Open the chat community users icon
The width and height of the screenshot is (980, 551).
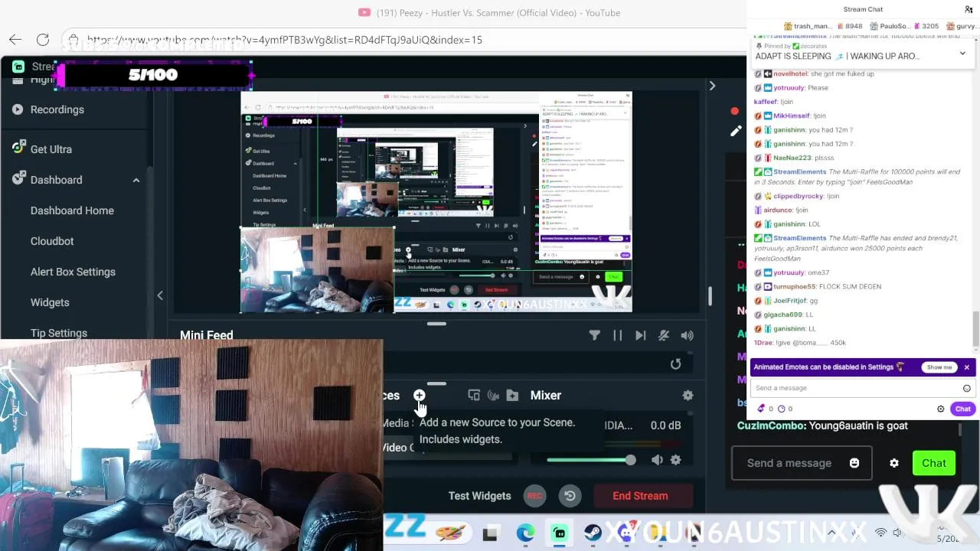point(969,9)
